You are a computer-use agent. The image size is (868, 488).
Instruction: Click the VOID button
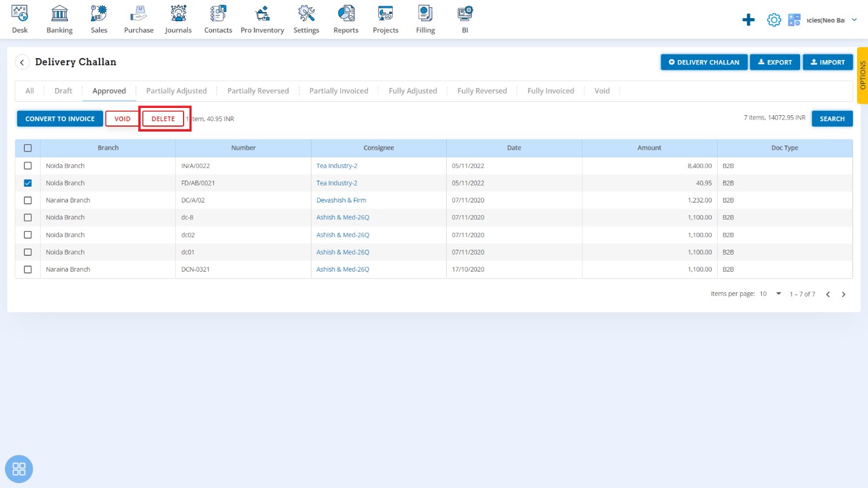(122, 119)
